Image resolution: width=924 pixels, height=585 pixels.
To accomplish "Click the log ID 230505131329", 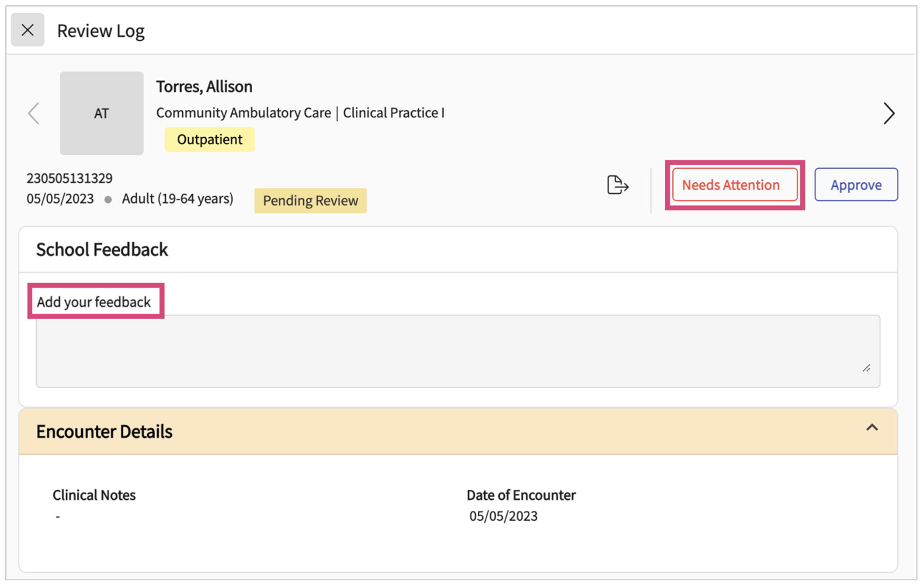I will 69,178.
